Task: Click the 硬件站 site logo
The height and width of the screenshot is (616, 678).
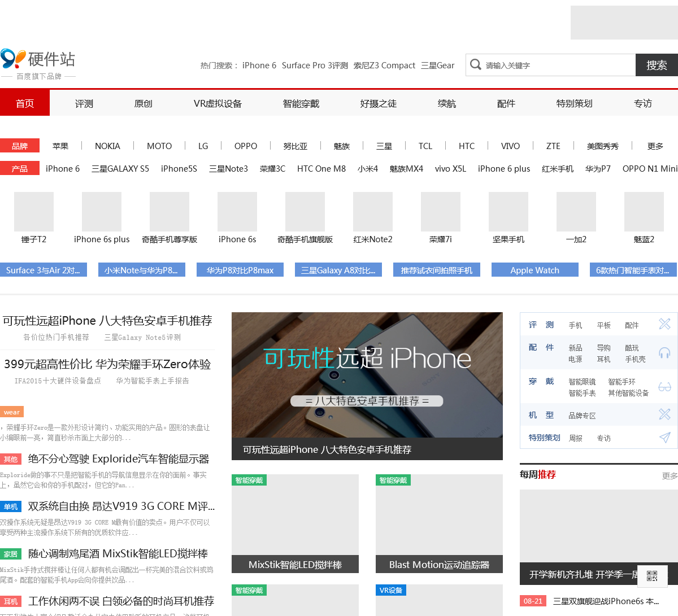Action: 38,64
